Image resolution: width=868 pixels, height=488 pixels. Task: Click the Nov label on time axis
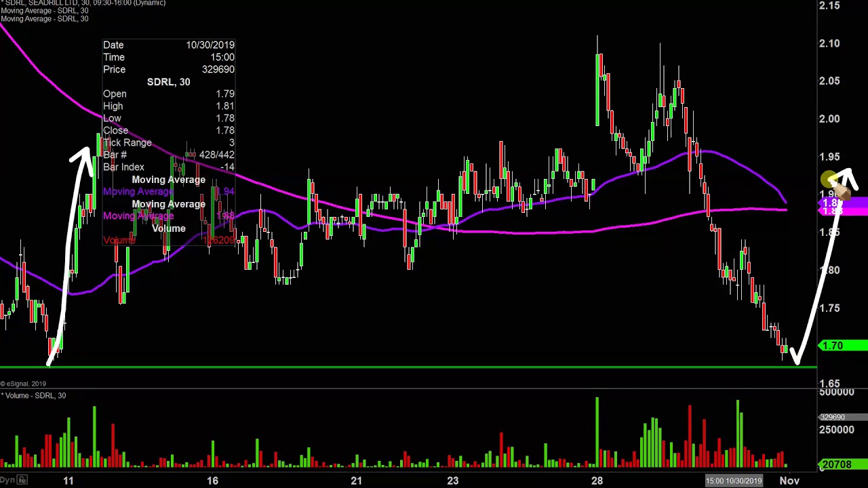tap(789, 481)
